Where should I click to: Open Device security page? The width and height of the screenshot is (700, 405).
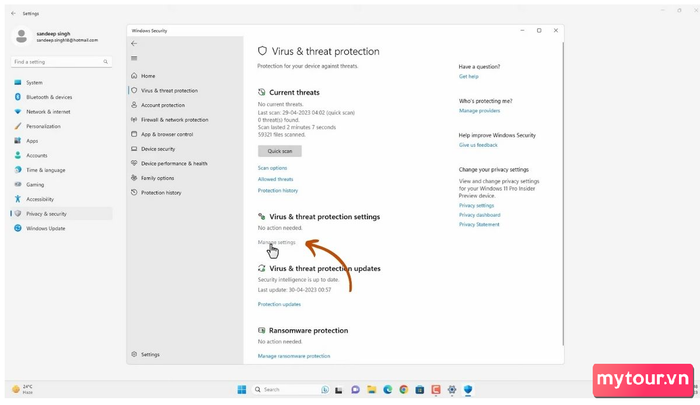pos(158,149)
